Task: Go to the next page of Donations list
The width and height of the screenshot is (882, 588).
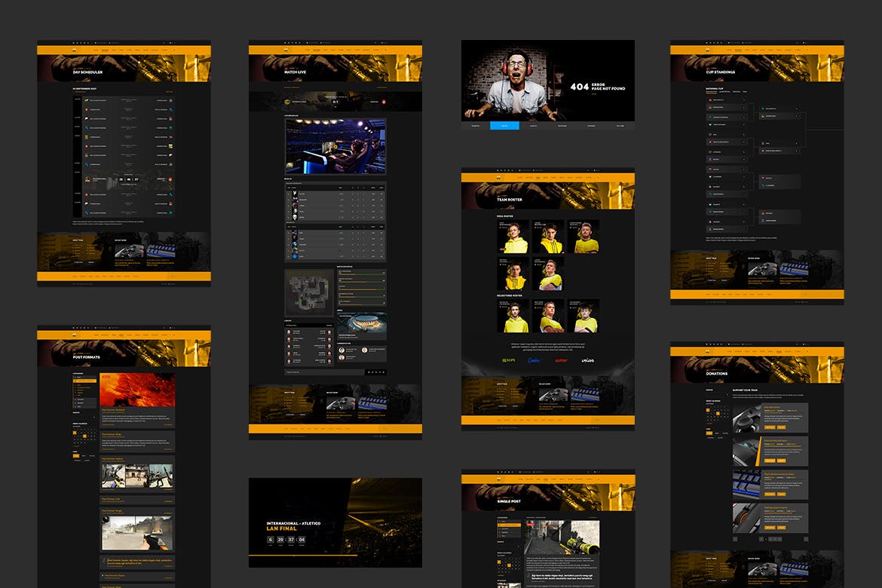Action: tap(806, 539)
